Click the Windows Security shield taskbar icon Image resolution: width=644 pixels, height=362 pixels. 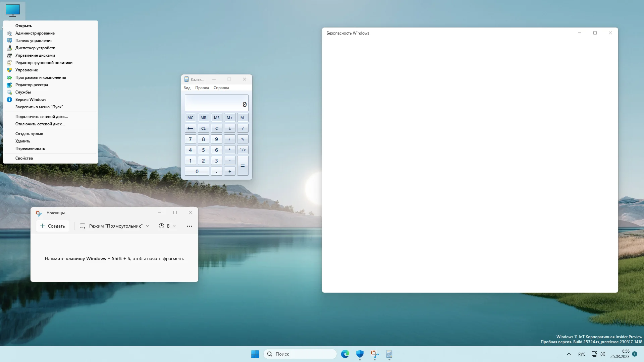[360, 354]
